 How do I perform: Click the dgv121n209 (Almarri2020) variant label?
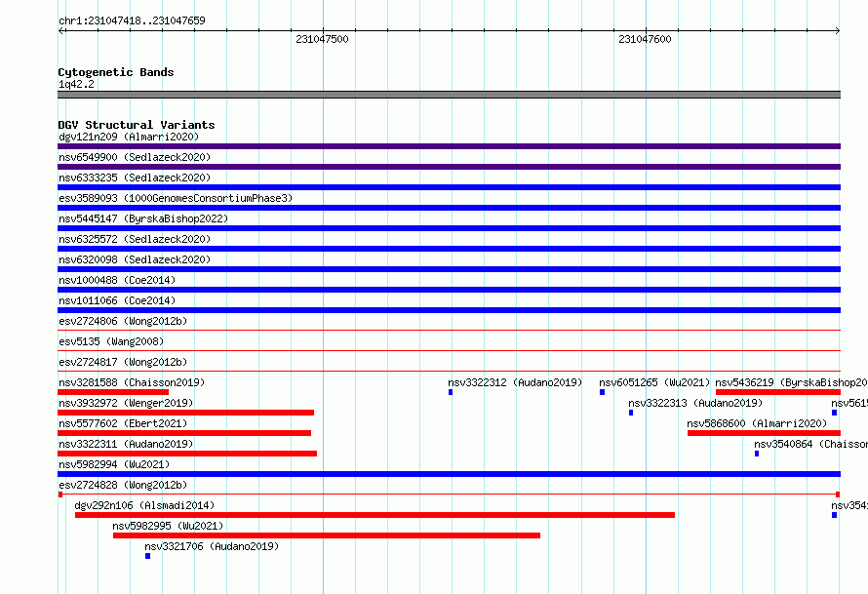[129, 137]
